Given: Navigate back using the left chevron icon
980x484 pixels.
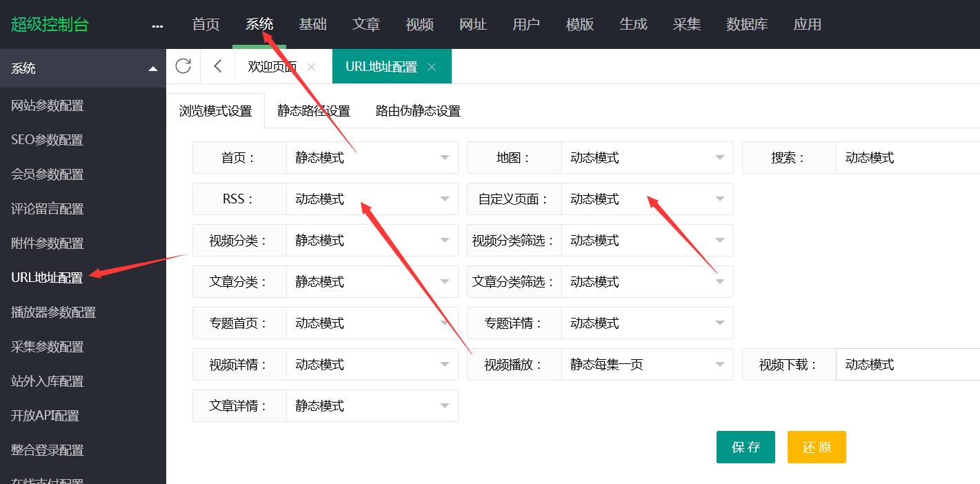Looking at the screenshot, I should 217,65.
